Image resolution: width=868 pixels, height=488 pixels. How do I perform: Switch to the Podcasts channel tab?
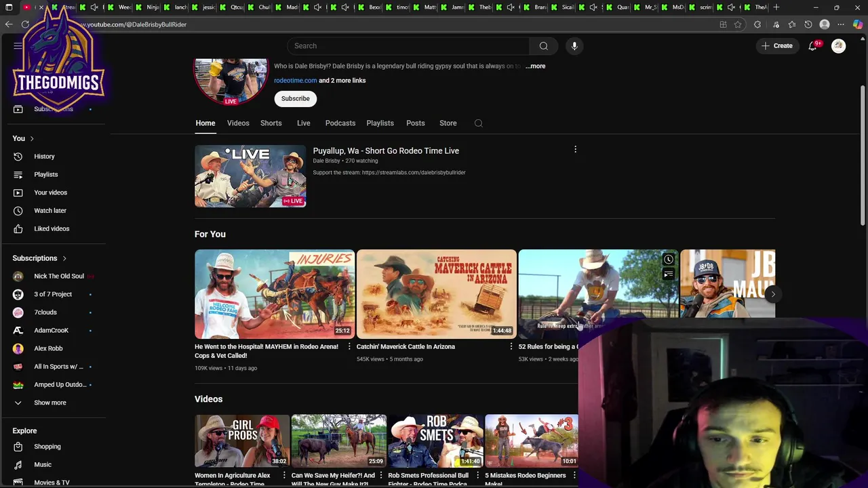[x=340, y=123]
